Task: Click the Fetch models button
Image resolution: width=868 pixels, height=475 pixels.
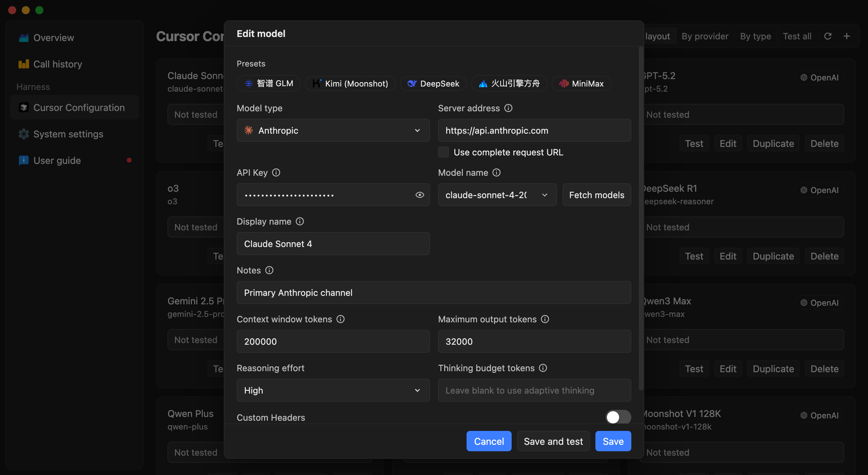Action: click(x=597, y=195)
